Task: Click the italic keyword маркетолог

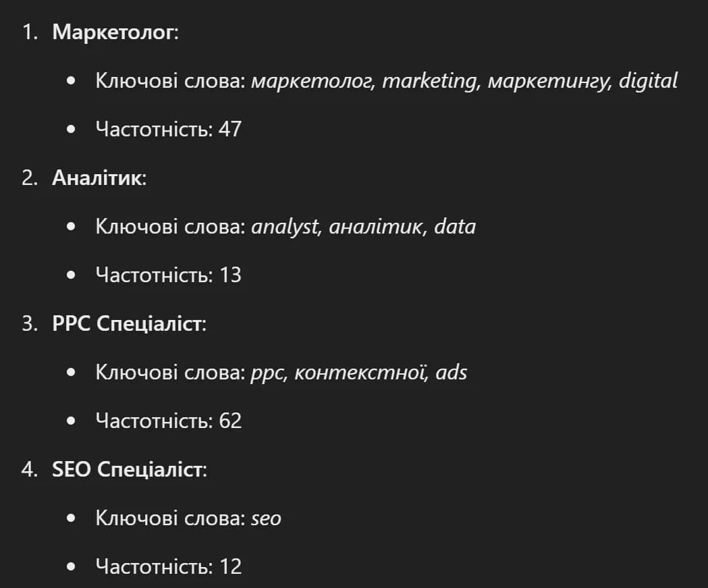Action: [x=312, y=81]
